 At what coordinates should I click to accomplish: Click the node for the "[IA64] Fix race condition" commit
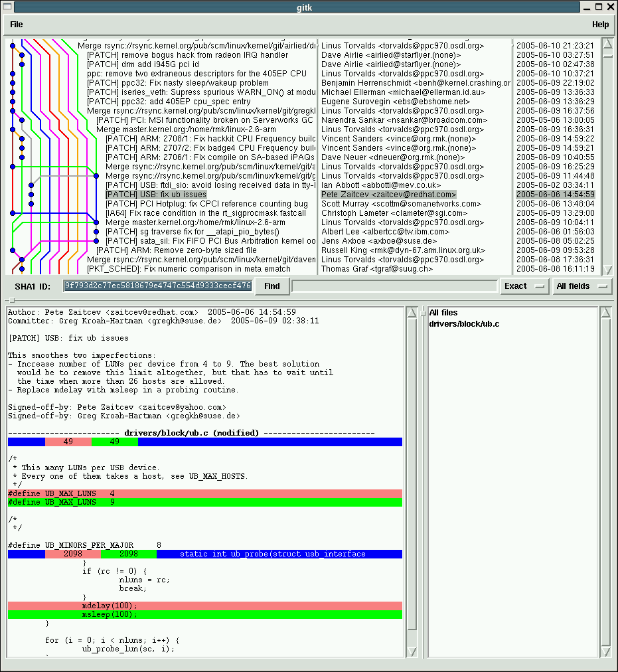[x=13, y=213]
